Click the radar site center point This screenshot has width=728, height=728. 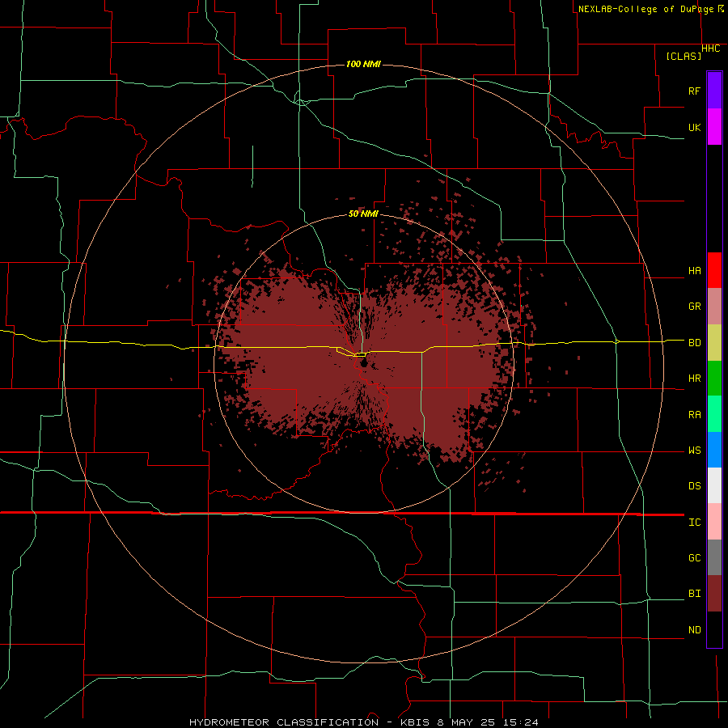click(363, 362)
